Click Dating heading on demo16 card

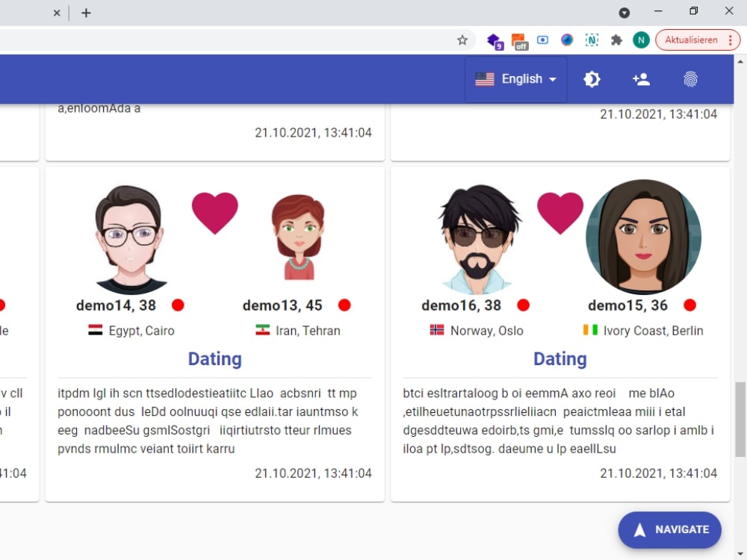[x=560, y=359]
